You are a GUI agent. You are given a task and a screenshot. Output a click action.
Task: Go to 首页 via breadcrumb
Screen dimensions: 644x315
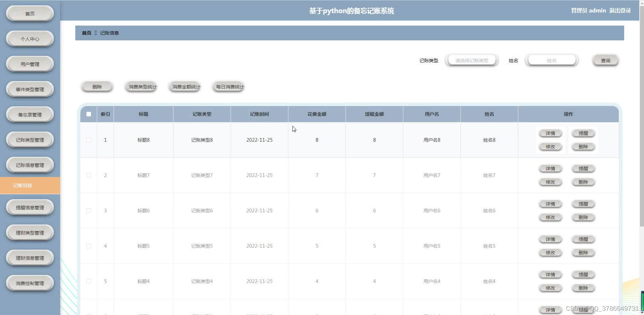(x=87, y=33)
